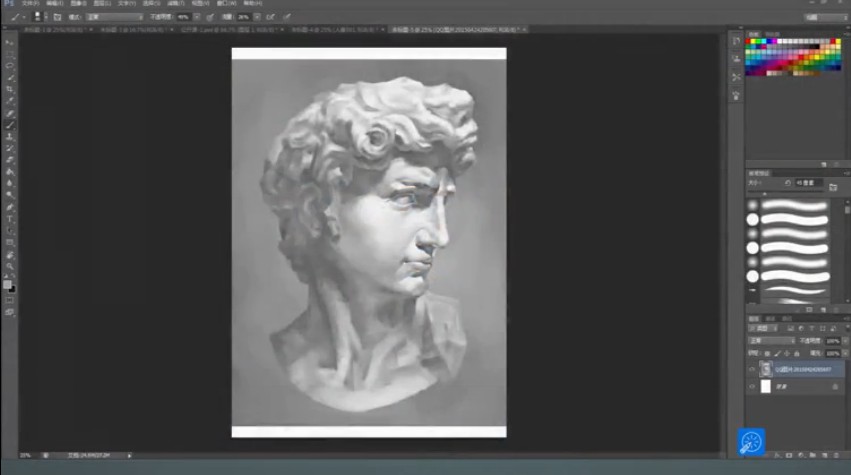
Task: Select the Paint Bucket tool
Action: point(10,172)
